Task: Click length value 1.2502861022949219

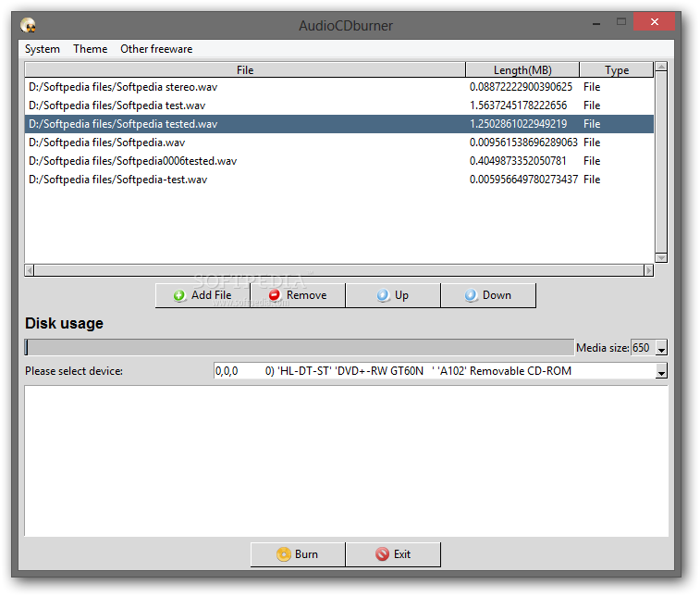Action: (518, 124)
